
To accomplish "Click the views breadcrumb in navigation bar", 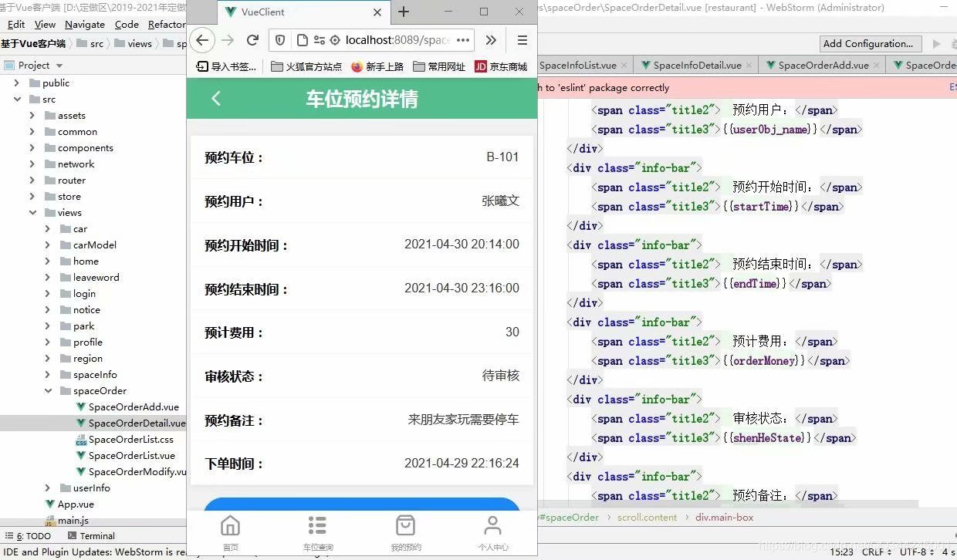I will coord(133,43).
